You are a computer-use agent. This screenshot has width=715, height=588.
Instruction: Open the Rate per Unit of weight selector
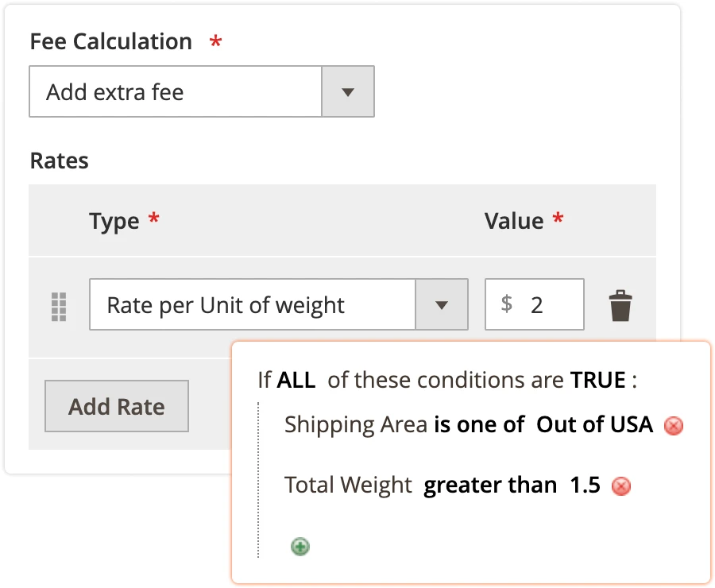[x=254, y=304]
